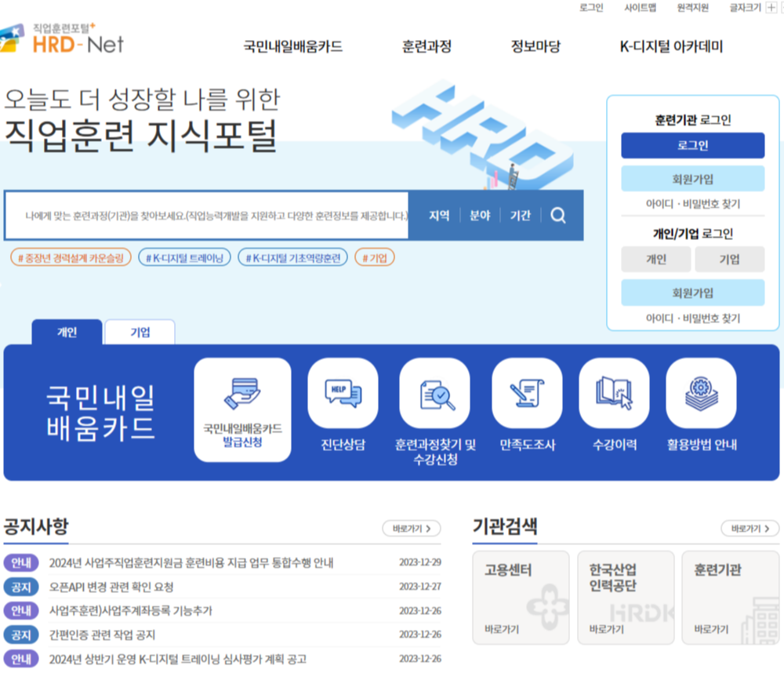This screenshot has height=673, width=784.
Task: Open the 고용센터 card
Action: point(521,598)
